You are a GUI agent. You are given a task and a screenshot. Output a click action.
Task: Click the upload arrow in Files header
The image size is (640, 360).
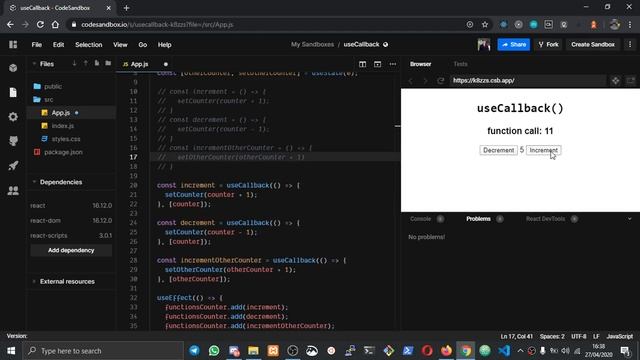point(85,63)
